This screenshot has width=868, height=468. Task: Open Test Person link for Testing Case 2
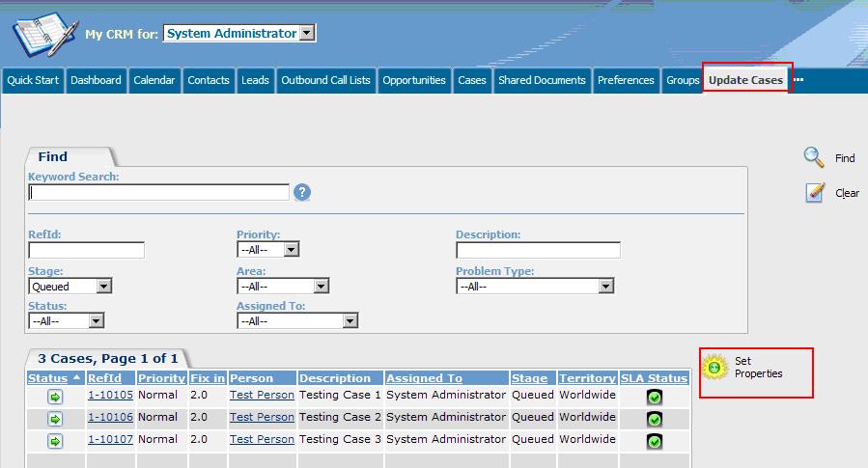click(x=262, y=417)
